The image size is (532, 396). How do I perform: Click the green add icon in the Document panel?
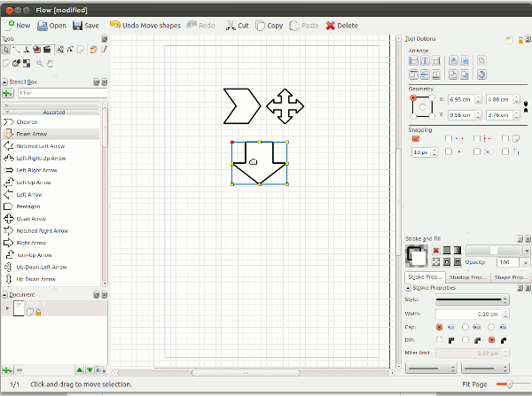click(7, 369)
